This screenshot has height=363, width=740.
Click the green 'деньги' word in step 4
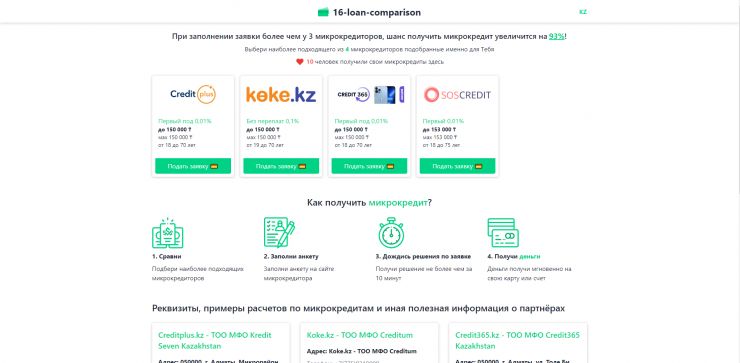pyautogui.click(x=530, y=256)
